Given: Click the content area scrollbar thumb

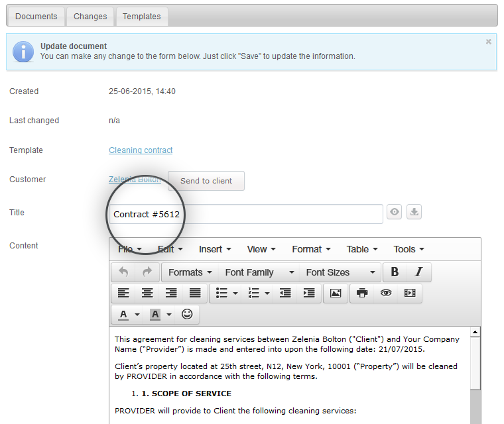Looking at the screenshot, I should 475,363.
